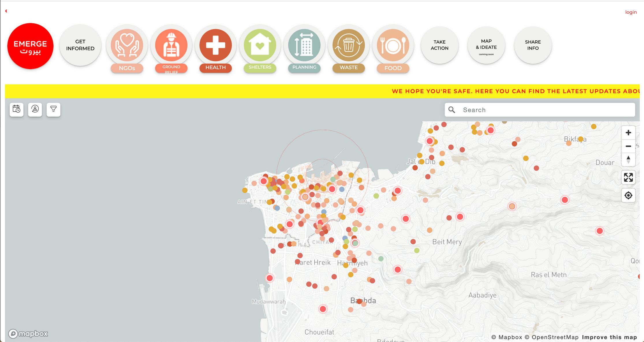
Task: Open the user profile filter button
Action: (35, 110)
